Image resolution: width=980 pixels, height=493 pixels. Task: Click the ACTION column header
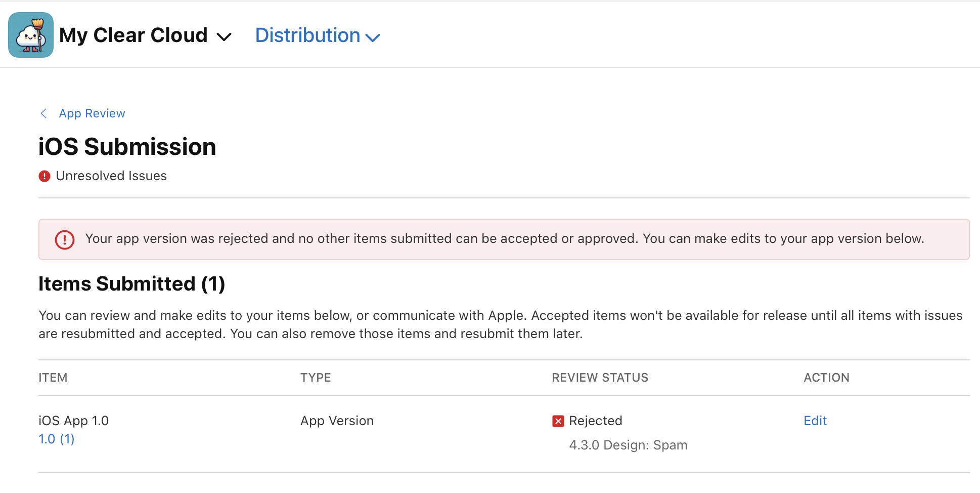[x=827, y=378]
